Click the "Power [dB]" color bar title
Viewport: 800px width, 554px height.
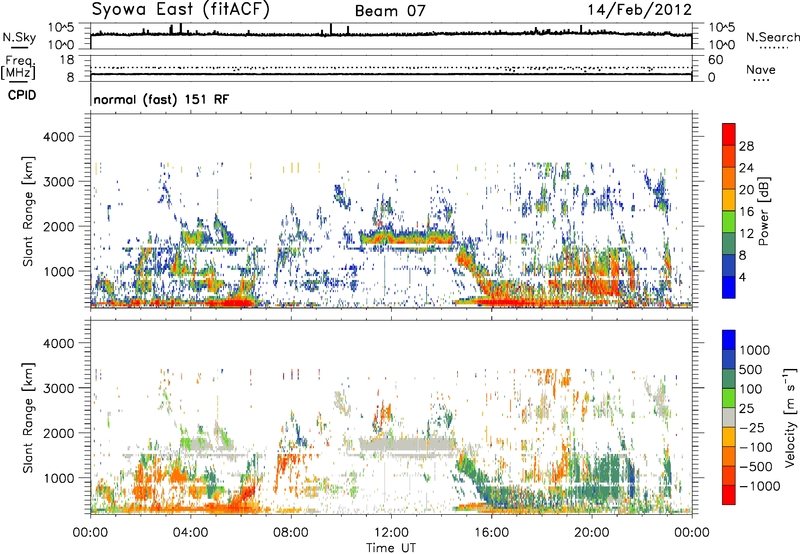[x=763, y=211]
